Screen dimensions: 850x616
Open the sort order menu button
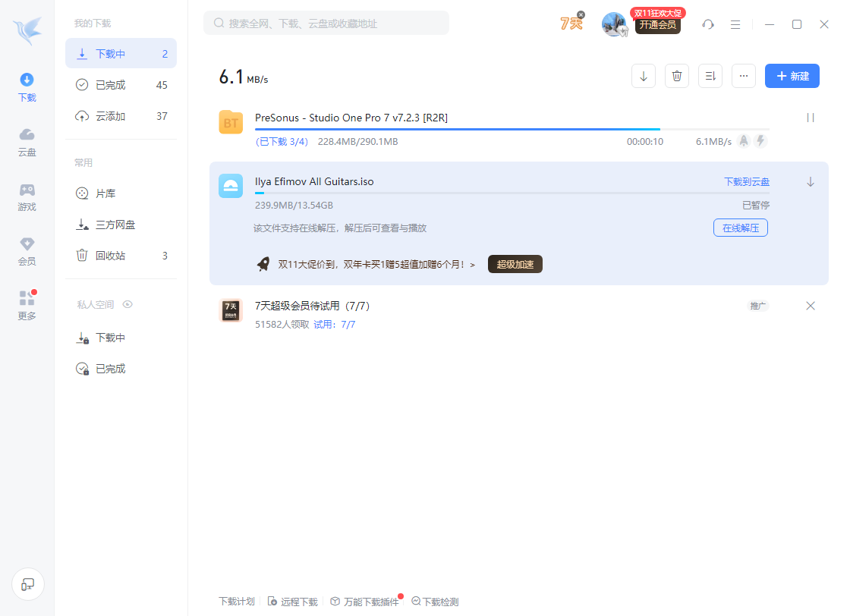710,76
